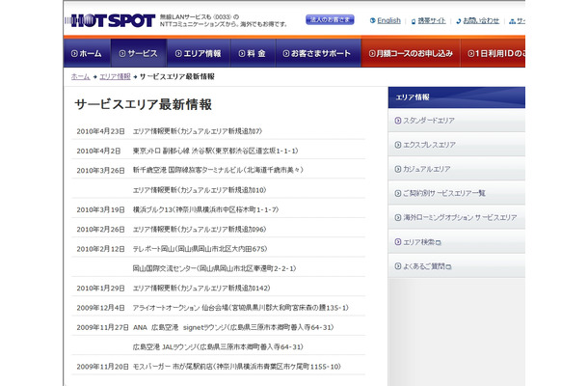Select the 岡山国際交流センター entry
Image resolution: width=588 pixels, height=386 pixels.
(x=215, y=268)
